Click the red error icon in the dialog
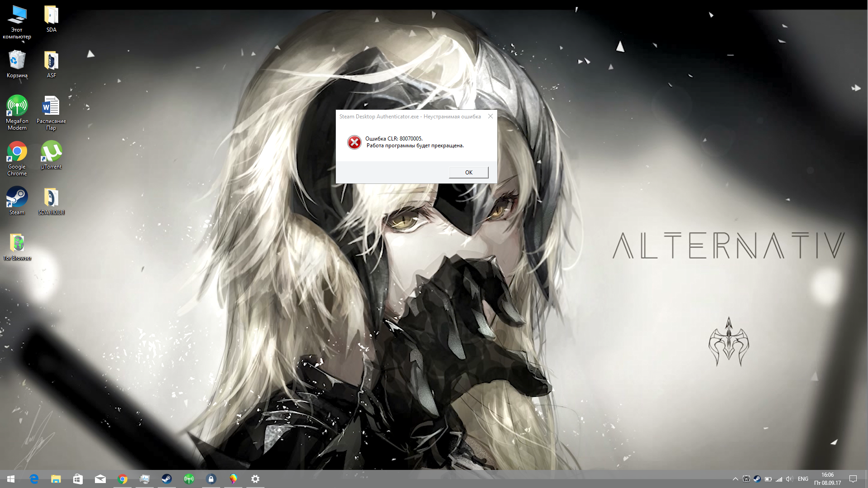The image size is (868, 488). tap(354, 142)
